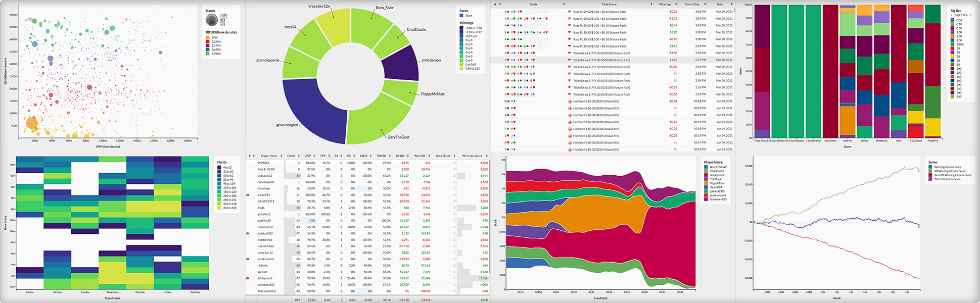Click the site icon on the 10:21 PM Hold'em hand

tap(570, 115)
